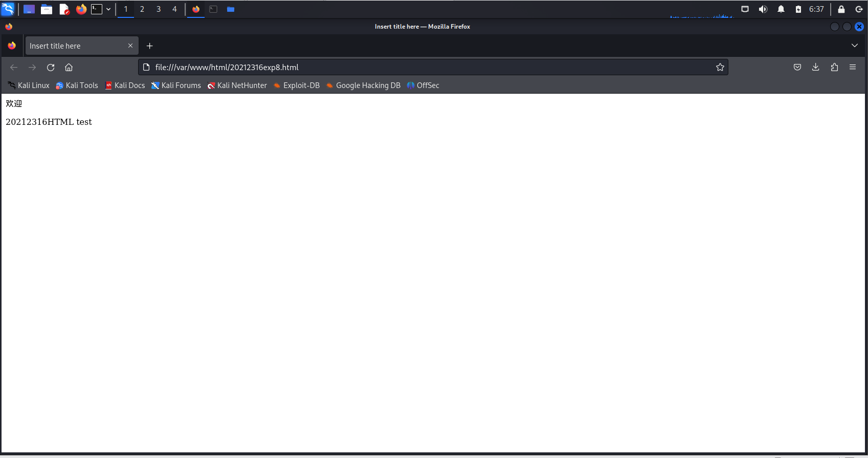Open the Extensions menu
Viewport: 868px width, 458px height.
[834, 67]
